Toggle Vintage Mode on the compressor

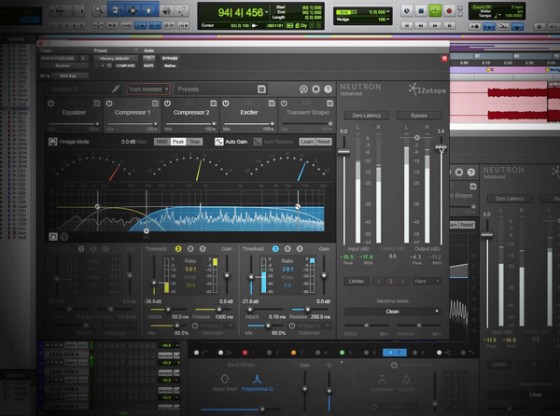click(x=53, y=142)
